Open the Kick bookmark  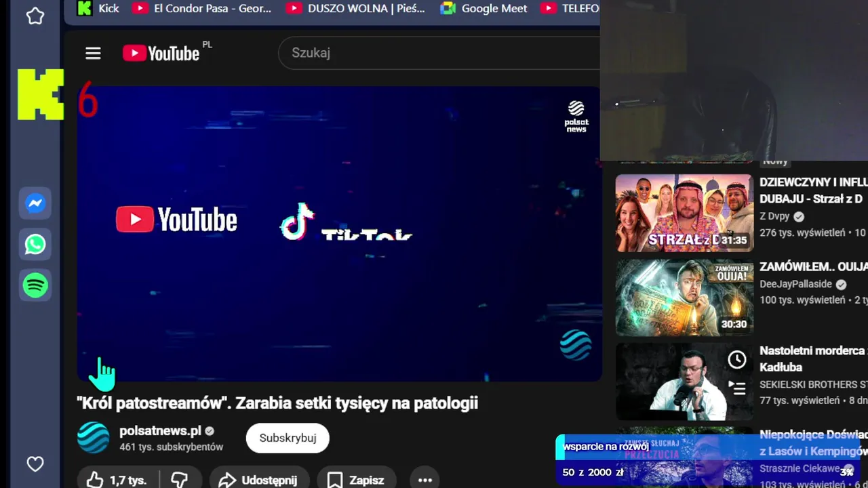(x=99, y=9)
